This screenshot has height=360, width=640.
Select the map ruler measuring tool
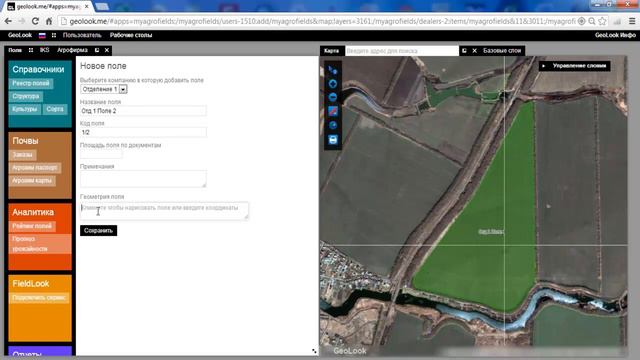333,111
